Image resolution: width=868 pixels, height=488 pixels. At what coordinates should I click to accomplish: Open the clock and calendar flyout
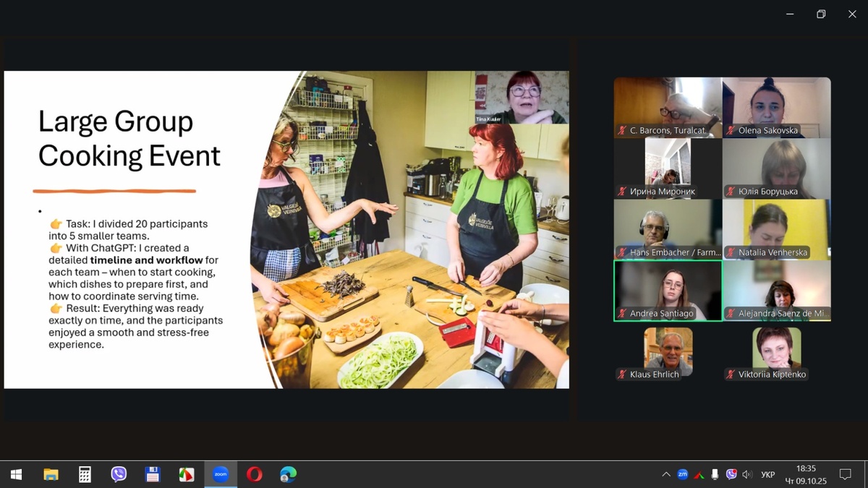[x=805, y=474]
